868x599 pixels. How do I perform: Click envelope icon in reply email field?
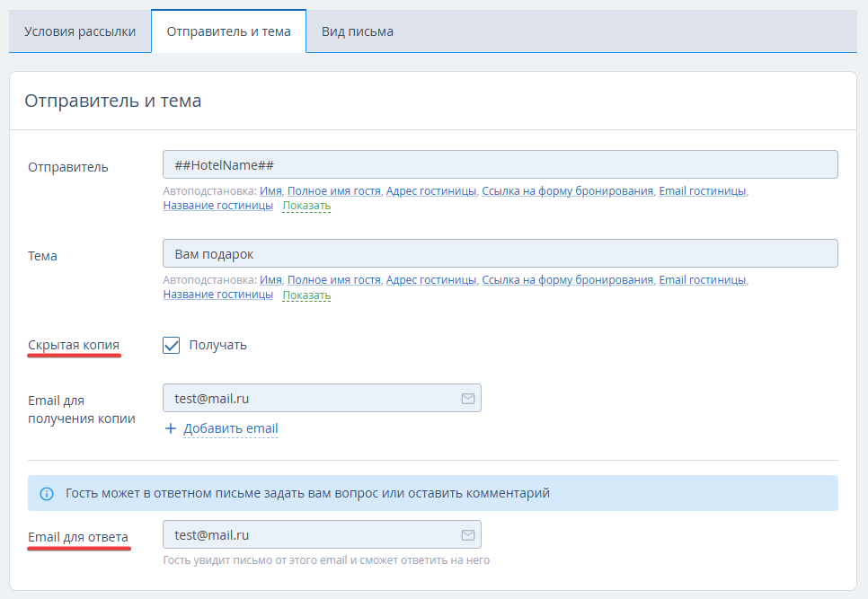(468, 535)
